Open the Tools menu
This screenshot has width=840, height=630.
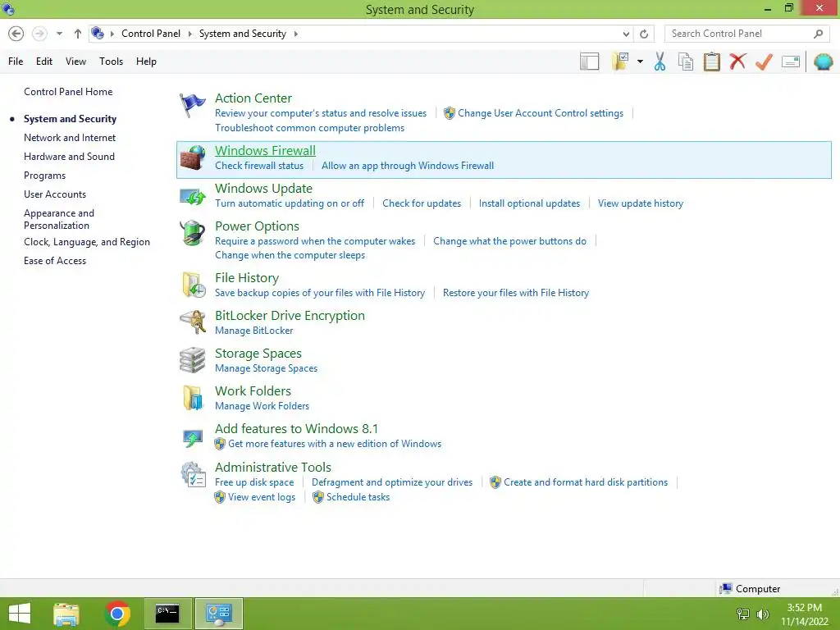tap(111, 62)
